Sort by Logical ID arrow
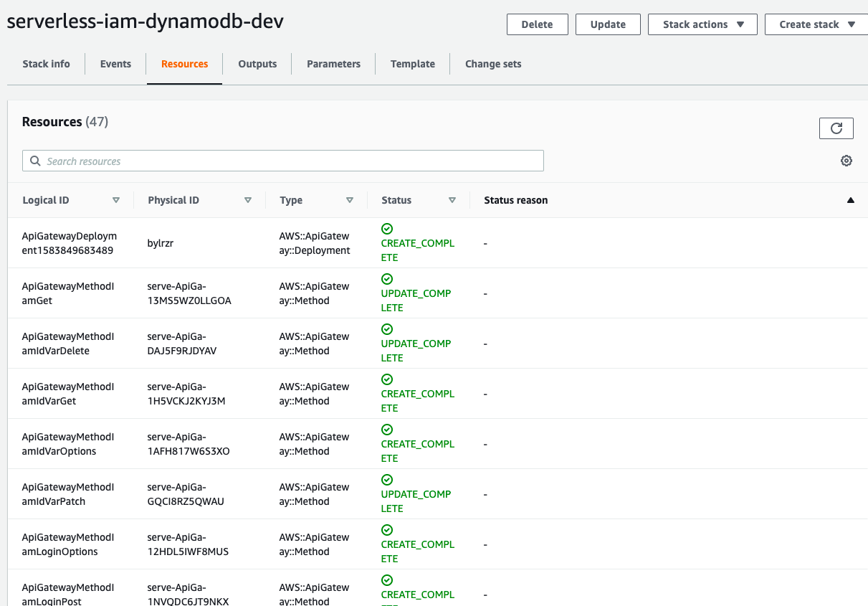Screen dimensions: 868x606 tap(116, 200)
